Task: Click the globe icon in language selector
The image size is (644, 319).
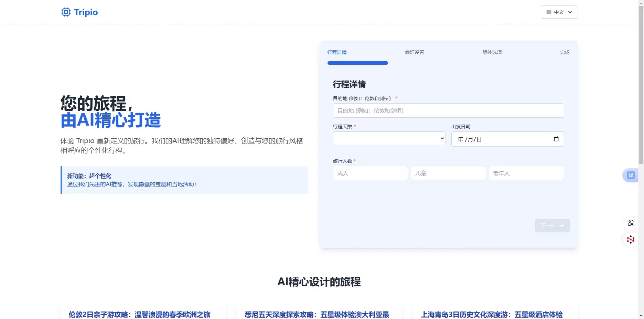Action: pos(549,12)
